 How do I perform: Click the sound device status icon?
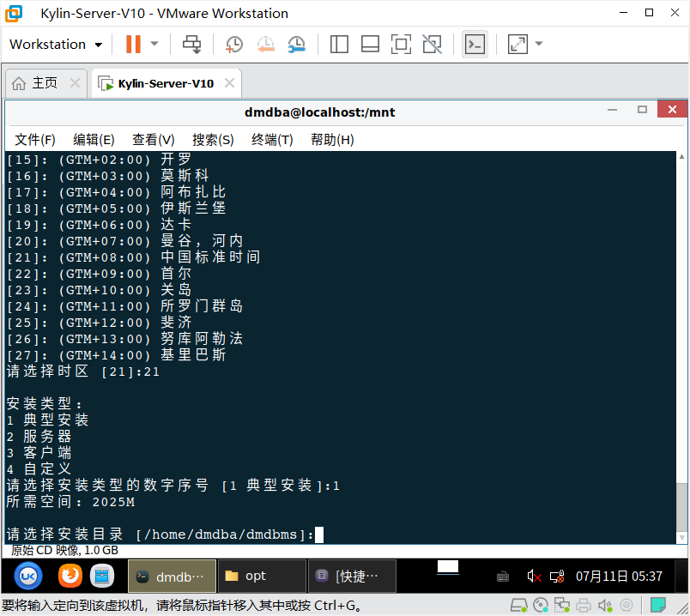pos(603,604)
